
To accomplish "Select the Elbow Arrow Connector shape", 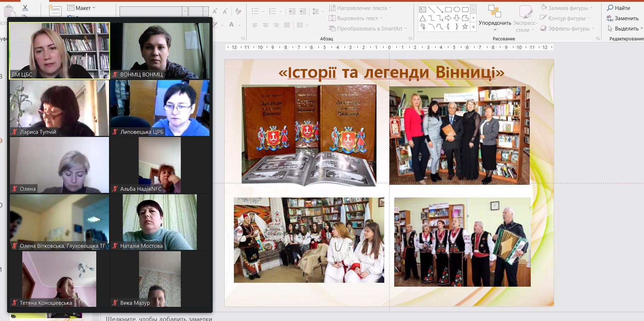I will coord(439,18).
